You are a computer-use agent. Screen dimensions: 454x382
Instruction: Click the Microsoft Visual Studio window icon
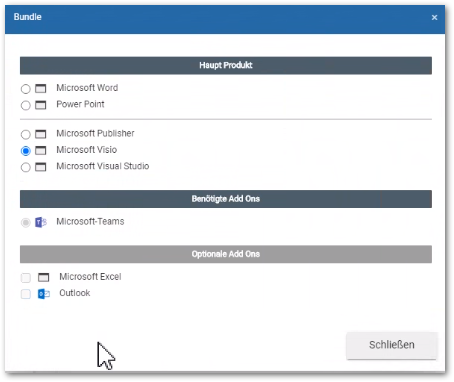(41, 167)
